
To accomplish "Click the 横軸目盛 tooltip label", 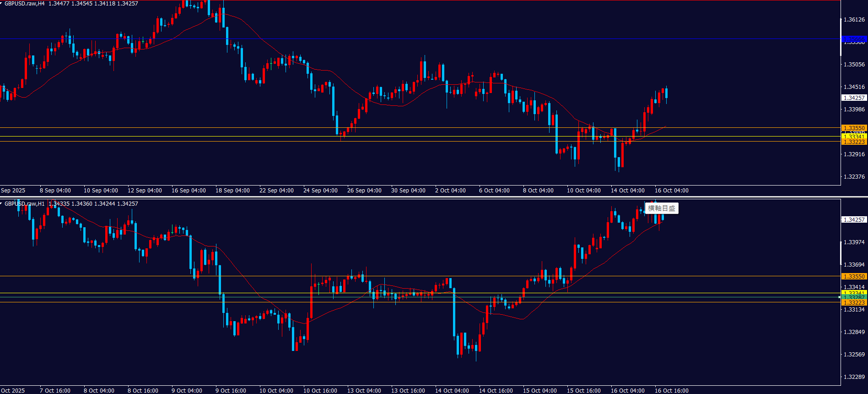I will coord(661,208).
